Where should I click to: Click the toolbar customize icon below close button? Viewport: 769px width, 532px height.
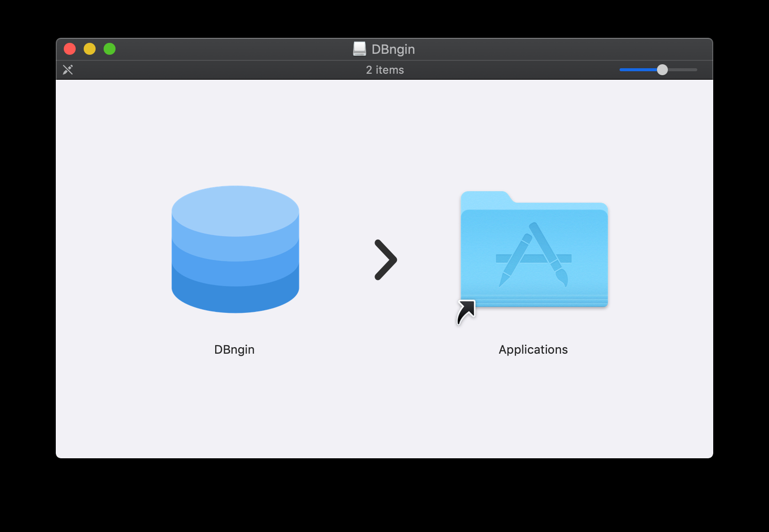click(x=68, y=70)
